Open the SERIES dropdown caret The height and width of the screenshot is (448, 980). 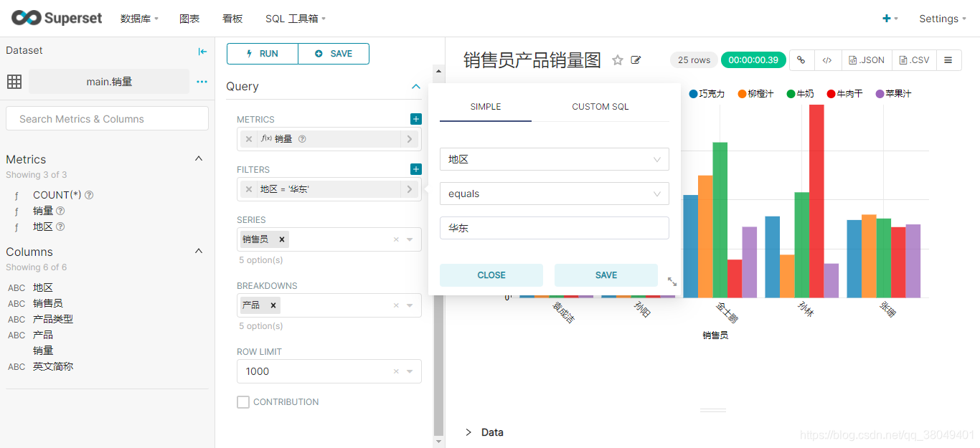coord(410,239)
